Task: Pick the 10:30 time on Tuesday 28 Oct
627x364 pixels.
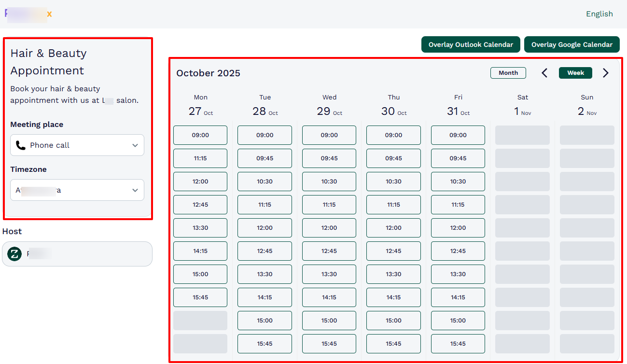Action: point(265,182)
